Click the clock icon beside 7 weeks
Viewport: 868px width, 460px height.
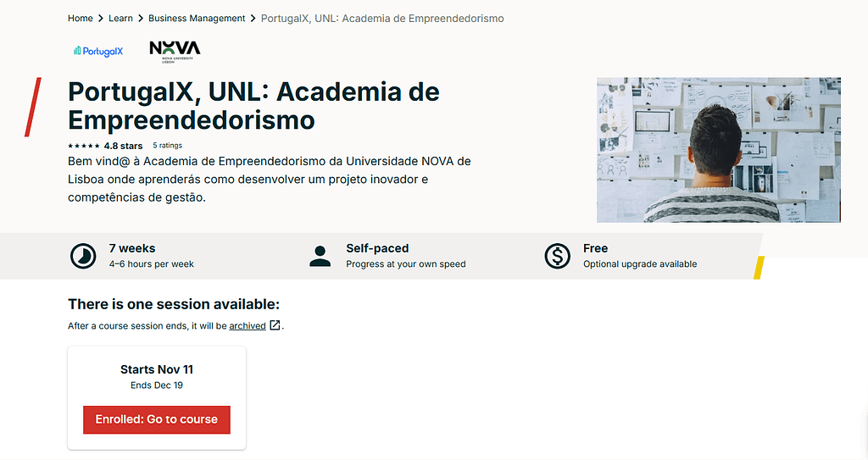[82, 256]
